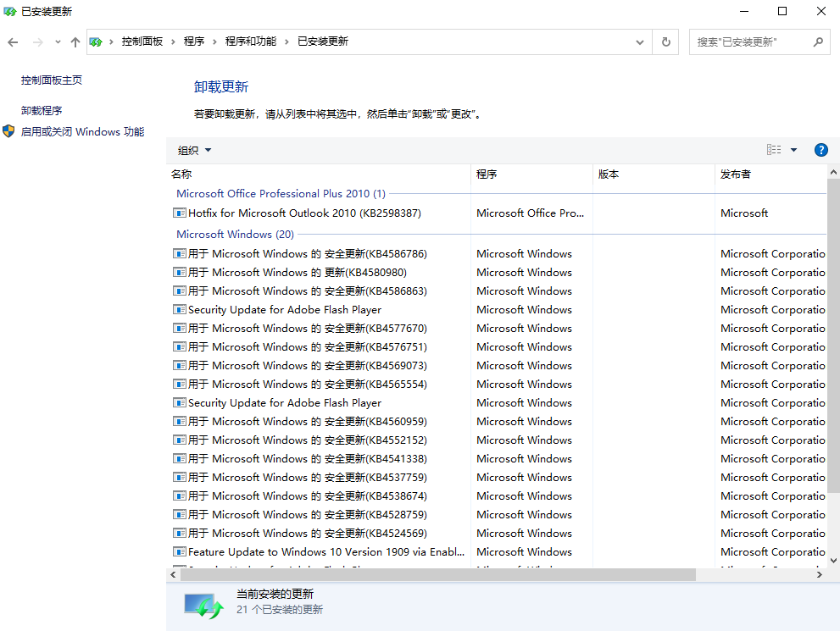Click the change view icon on toolbar

(773, 149)
